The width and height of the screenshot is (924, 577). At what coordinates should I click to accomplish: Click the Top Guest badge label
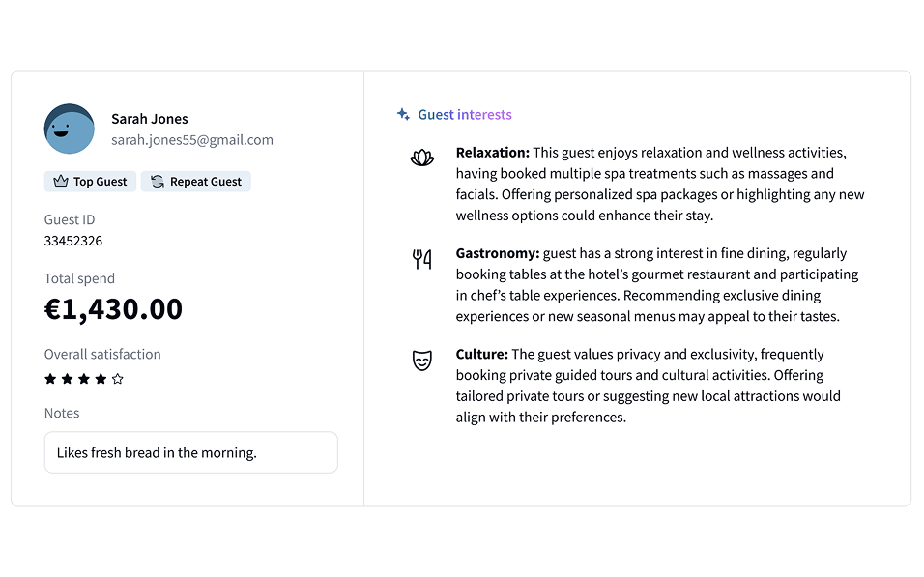(100, 182)
